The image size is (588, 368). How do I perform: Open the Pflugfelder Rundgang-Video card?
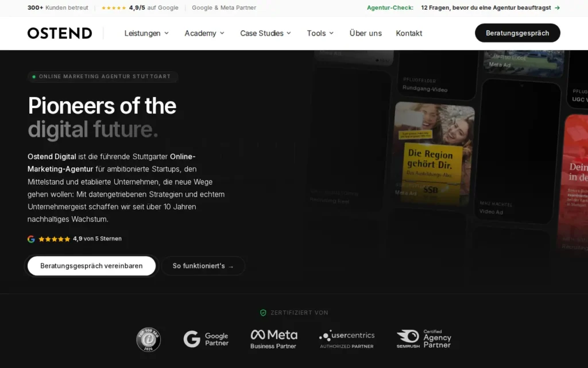click(437, 74)
